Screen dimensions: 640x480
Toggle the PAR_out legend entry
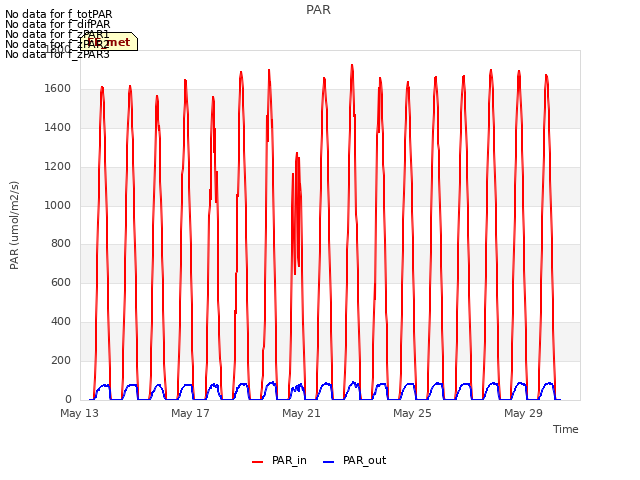tap(354, 460)
